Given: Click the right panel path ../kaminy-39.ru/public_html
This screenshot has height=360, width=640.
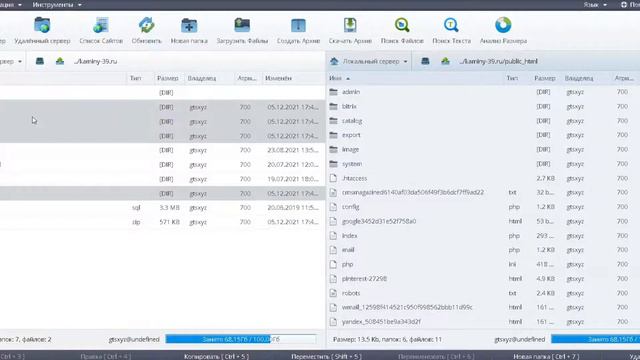Looking at the screenshot, I should click(498, 61).
